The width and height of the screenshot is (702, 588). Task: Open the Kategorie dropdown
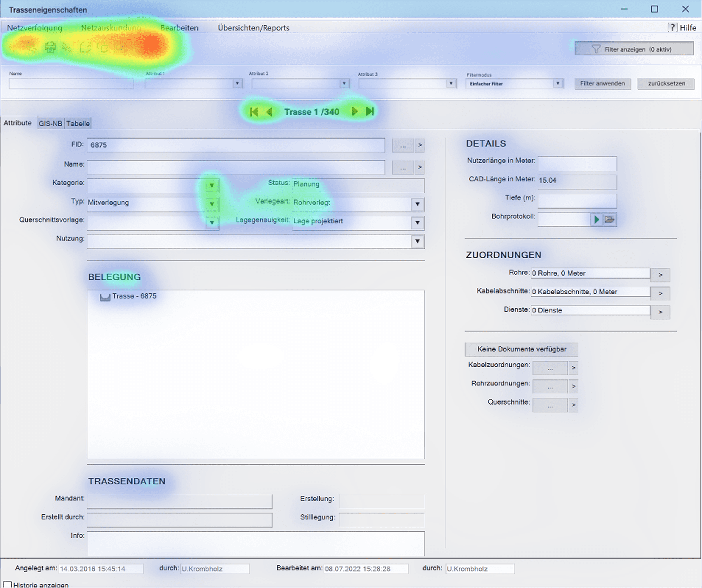212,185
